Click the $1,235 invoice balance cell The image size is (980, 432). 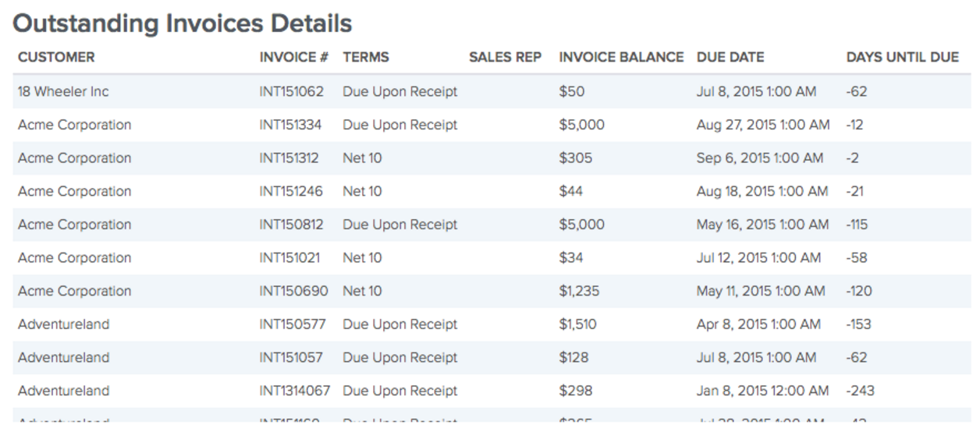tap(578, 292)
